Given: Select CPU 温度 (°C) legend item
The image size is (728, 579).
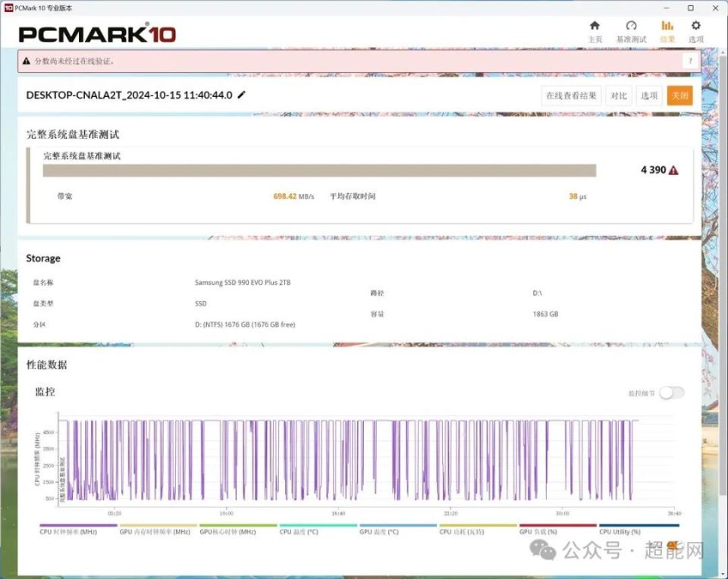Looking at the screenshot, I should [x=318, y=529].
